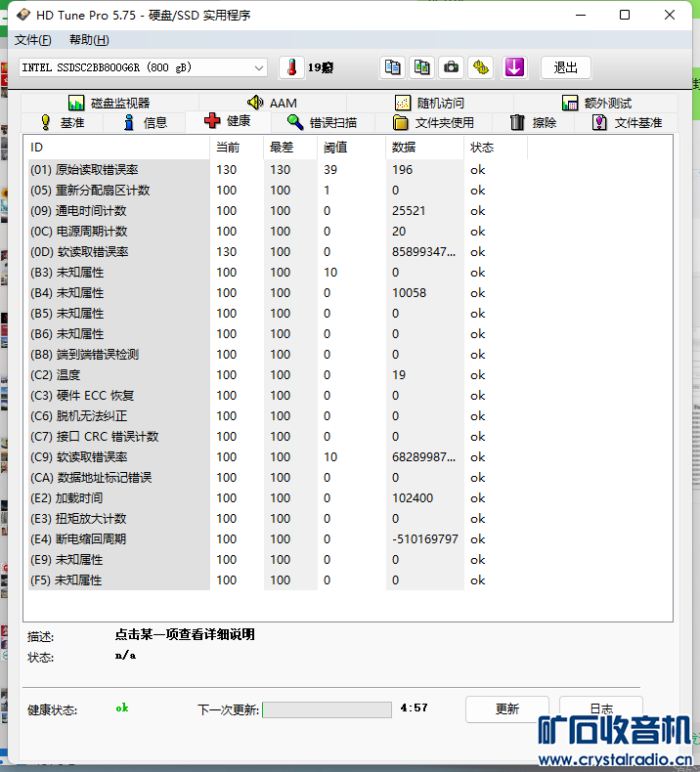
Task: Select the (0D) 软读取错误率 row
Action: [x=278, y=252]
